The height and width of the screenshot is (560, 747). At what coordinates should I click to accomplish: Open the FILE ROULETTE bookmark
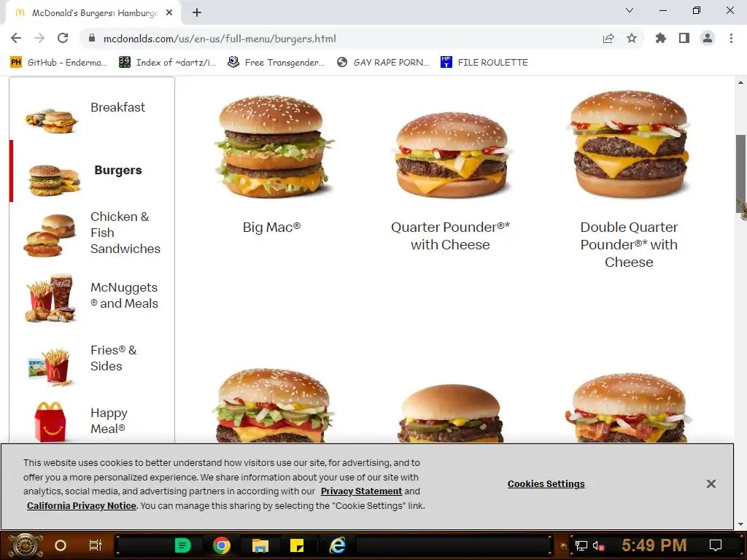coord(484,63)
